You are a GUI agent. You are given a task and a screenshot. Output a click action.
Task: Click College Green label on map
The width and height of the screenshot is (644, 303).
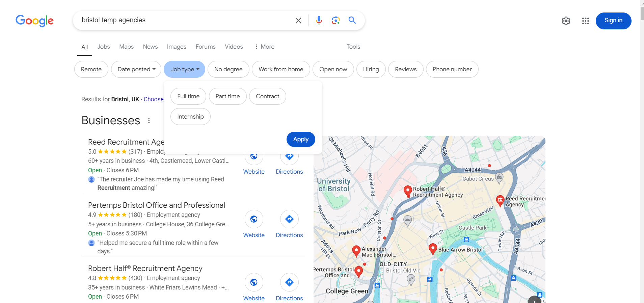tap(347, 291)
